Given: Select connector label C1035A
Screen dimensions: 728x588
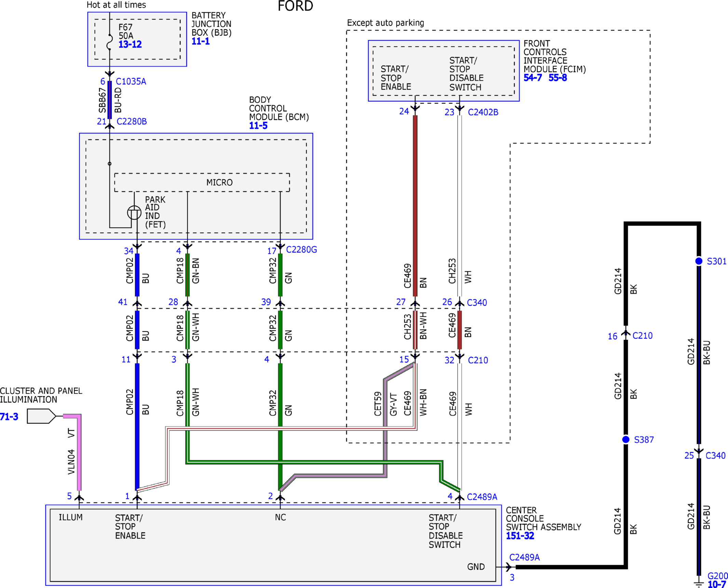Looking at the screenshot, I should point(131,82).
